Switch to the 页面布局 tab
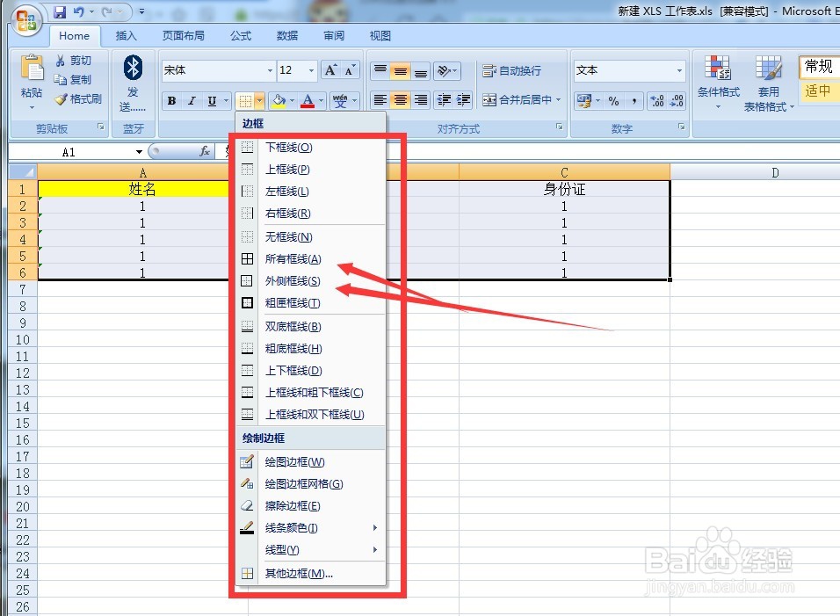The image size is (840, 616). click(184, 36)
